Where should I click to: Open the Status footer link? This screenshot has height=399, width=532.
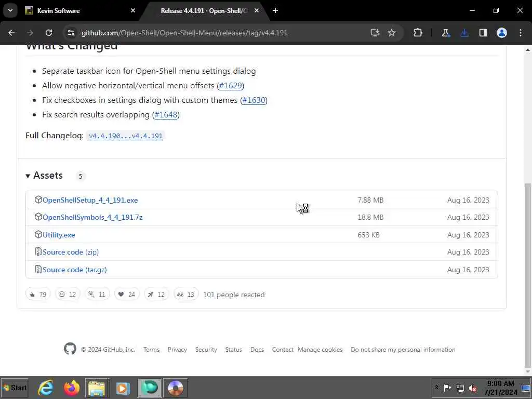233,350
